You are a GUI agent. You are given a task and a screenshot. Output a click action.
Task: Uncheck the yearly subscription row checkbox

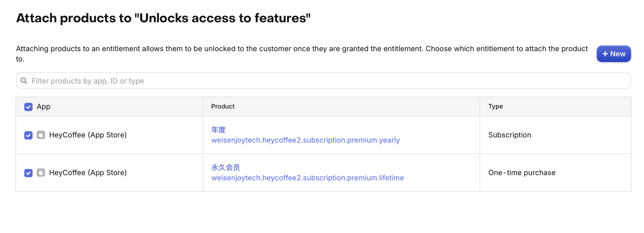(28, 135)
